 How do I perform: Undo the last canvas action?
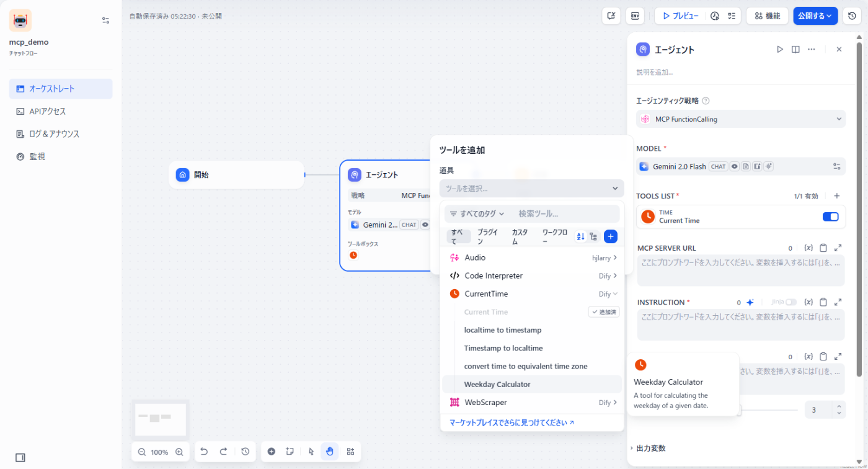pyautogui.click(x=204, y=452)
